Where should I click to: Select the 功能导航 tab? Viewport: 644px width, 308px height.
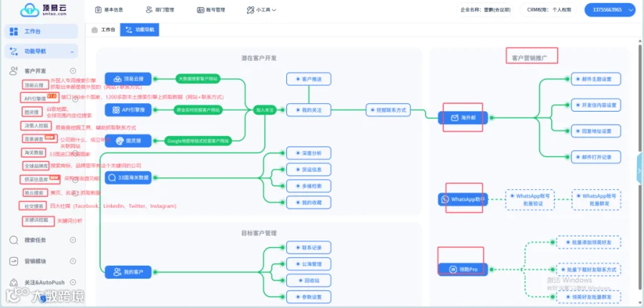point(140,30)
